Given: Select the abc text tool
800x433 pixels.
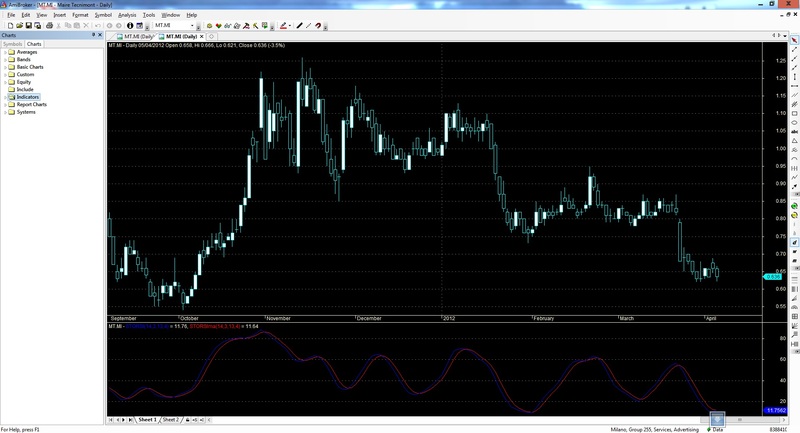Looking at the screenshot, I should point(794,132).
